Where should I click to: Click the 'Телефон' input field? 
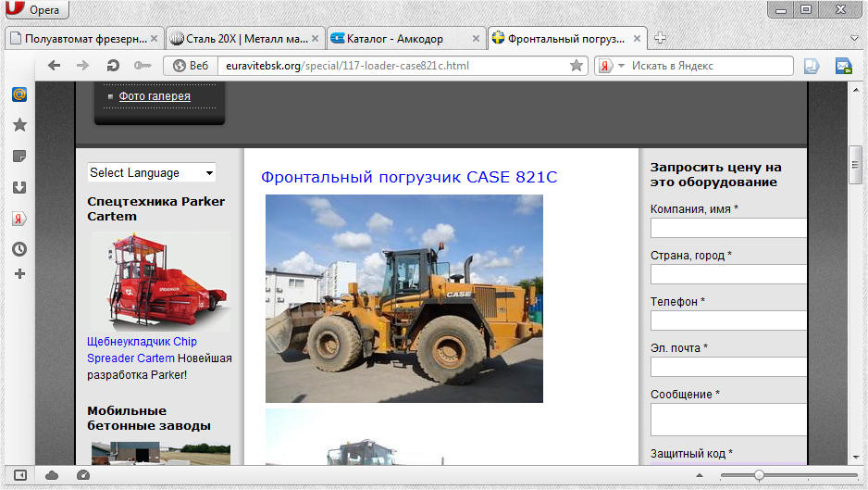point(728,320)
